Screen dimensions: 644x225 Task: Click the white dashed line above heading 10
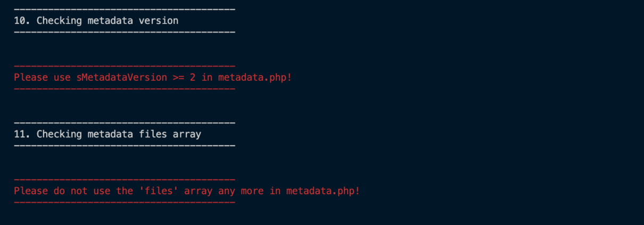[x=125, y=10]
